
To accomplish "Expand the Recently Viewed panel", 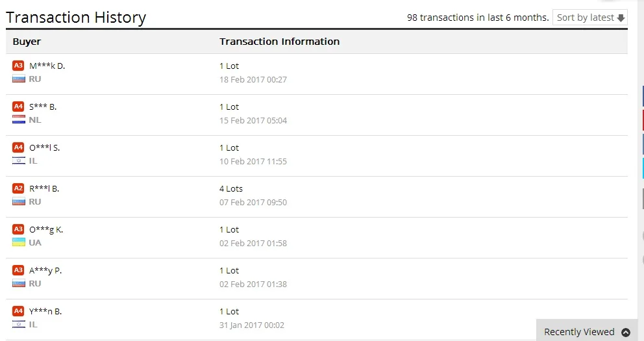I will (579, 332).
